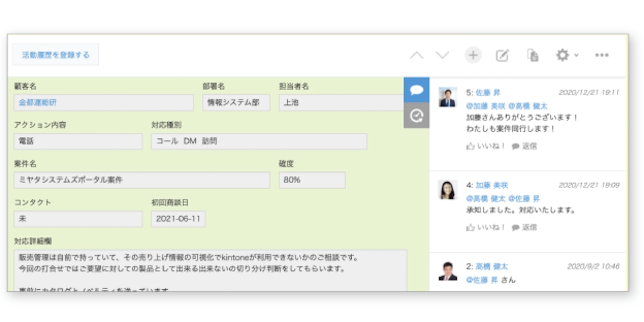Click 高橋 健太 avatar in comment 2
The width and height of the screenshot is (644, 322).
coord(448,271)
